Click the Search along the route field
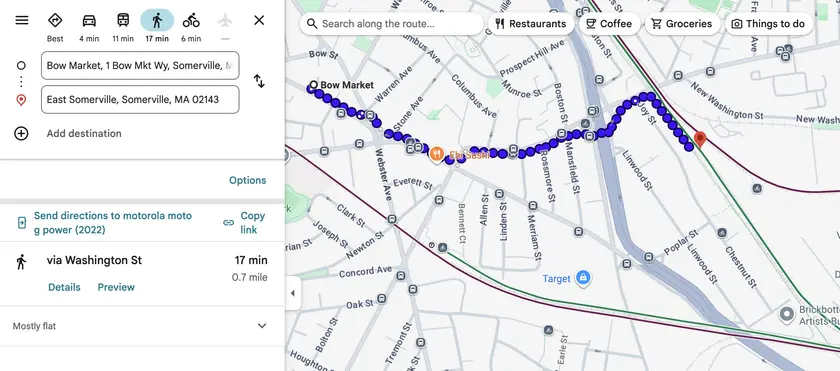The height and width of the screenshot is (371, 840). tap(392, 24)
